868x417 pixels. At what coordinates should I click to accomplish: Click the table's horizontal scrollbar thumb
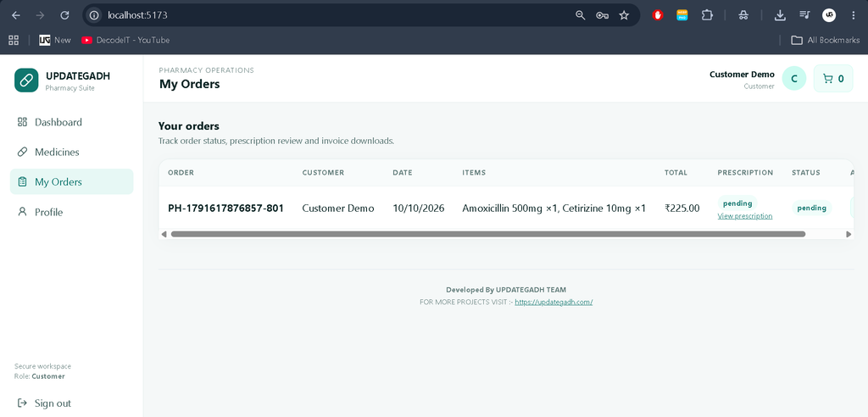point(487,234)
